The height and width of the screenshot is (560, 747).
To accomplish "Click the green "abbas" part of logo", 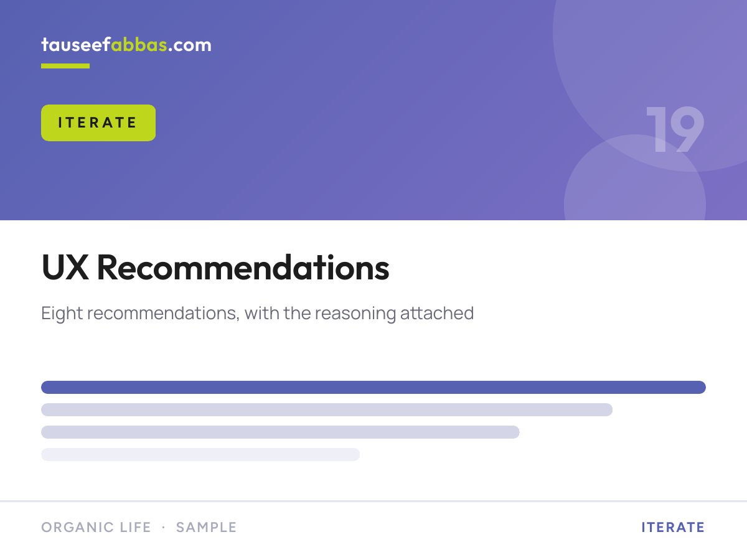I will 139,45.
